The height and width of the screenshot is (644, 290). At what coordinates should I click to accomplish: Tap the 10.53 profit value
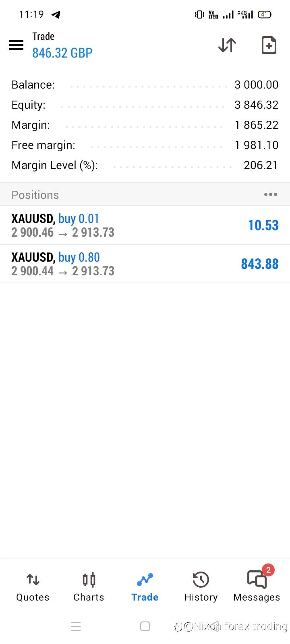[263, 225]
